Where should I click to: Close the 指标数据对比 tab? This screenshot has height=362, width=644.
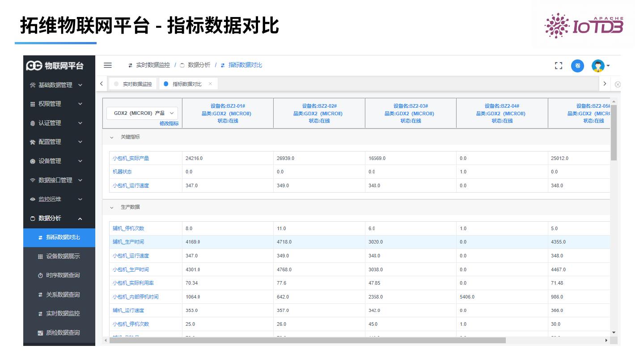210,84
